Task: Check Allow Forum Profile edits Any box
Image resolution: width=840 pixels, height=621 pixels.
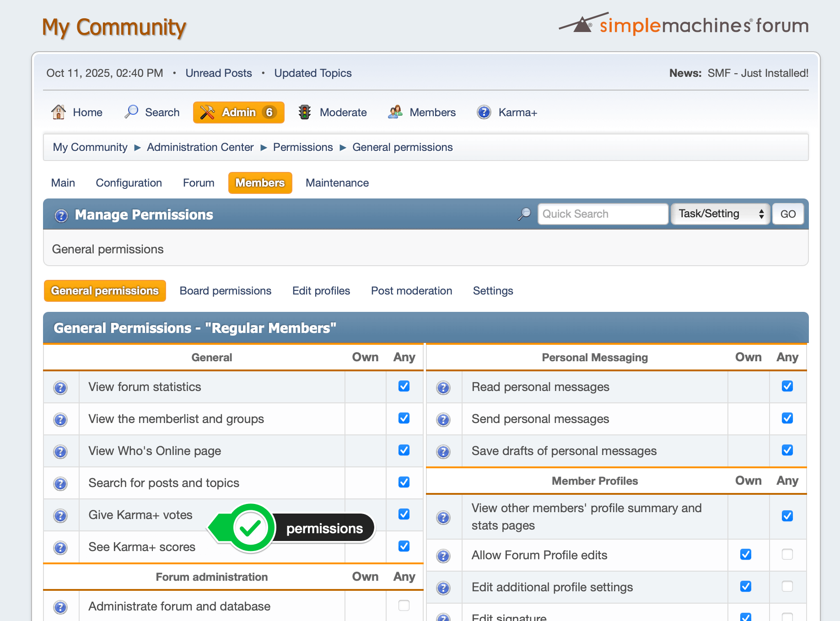Action: [x=787, y=555]
